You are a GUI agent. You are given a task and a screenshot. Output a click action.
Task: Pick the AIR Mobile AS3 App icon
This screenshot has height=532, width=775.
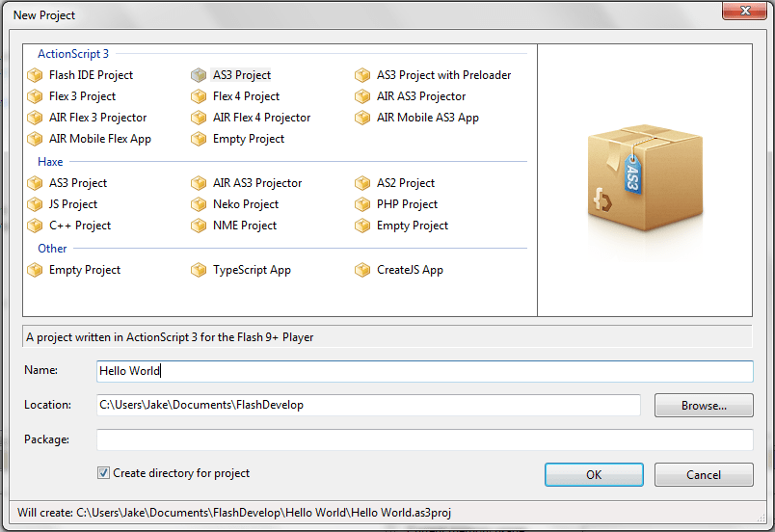tap(362, 118)
